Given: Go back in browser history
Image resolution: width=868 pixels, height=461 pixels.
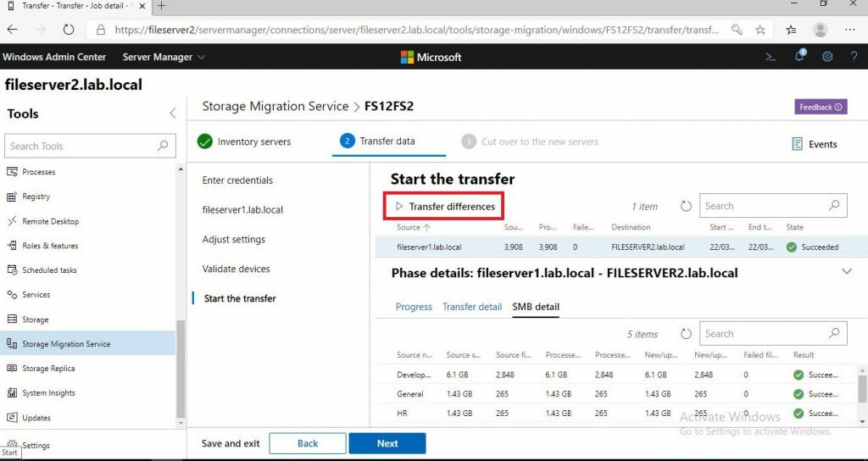Looking at the screenshot, I should (x=12, y=30).
